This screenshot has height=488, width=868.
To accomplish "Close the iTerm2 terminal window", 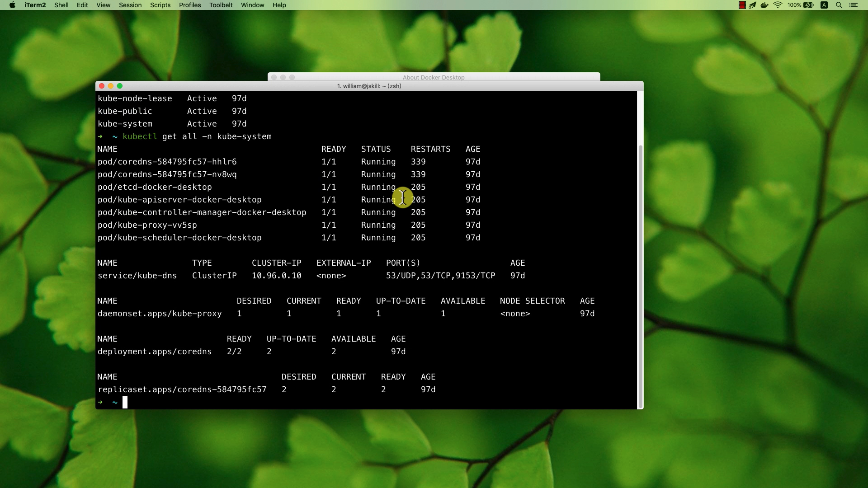I will pos(102,86).
